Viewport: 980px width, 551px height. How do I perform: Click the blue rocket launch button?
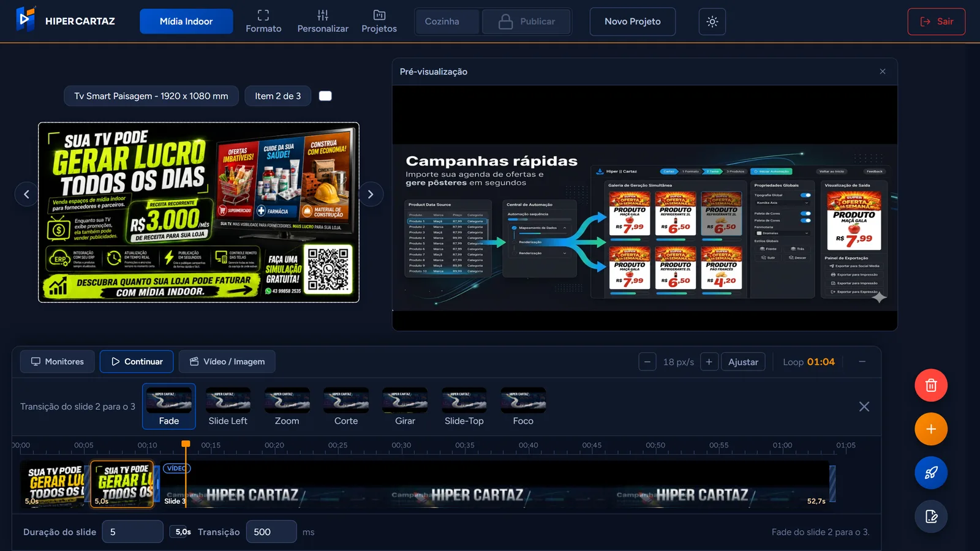click(931, 473)
